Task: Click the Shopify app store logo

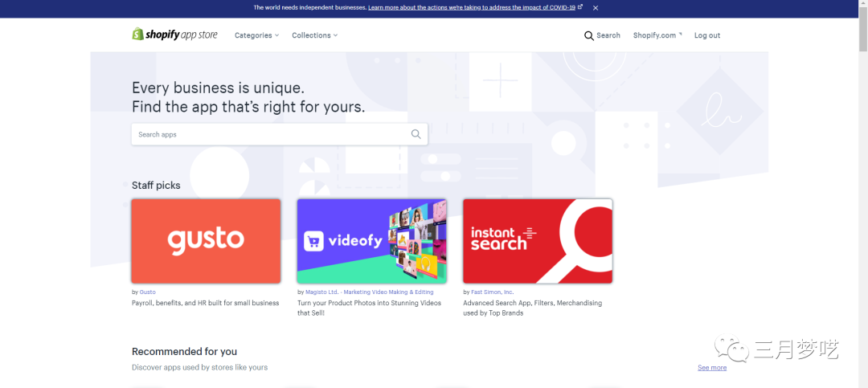Action: pos(174,35)
